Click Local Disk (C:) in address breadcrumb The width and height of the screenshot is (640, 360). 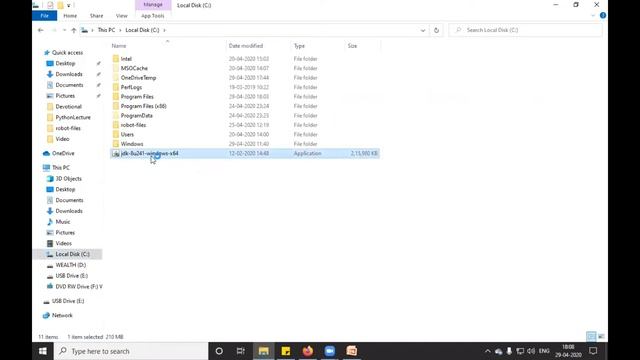(x=142, y=30)
